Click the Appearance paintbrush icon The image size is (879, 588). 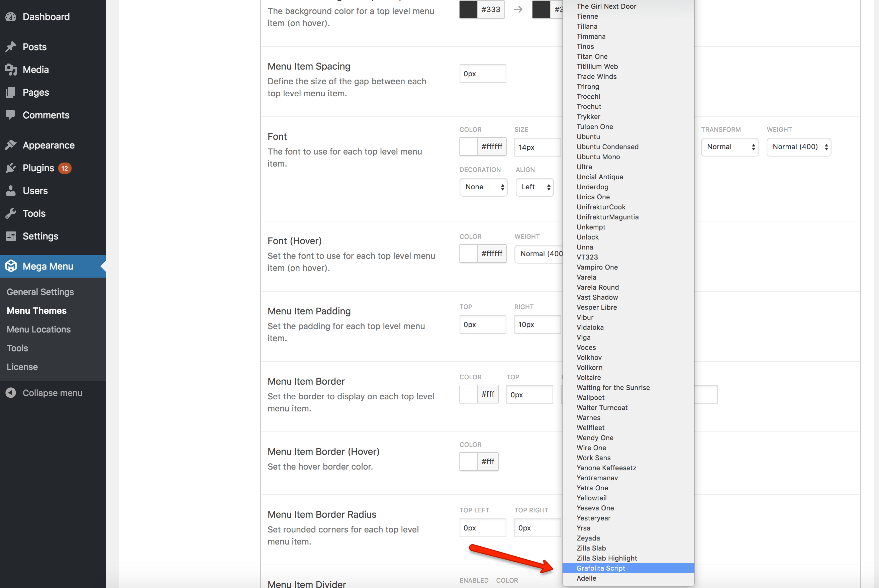[x=11, y=145]
